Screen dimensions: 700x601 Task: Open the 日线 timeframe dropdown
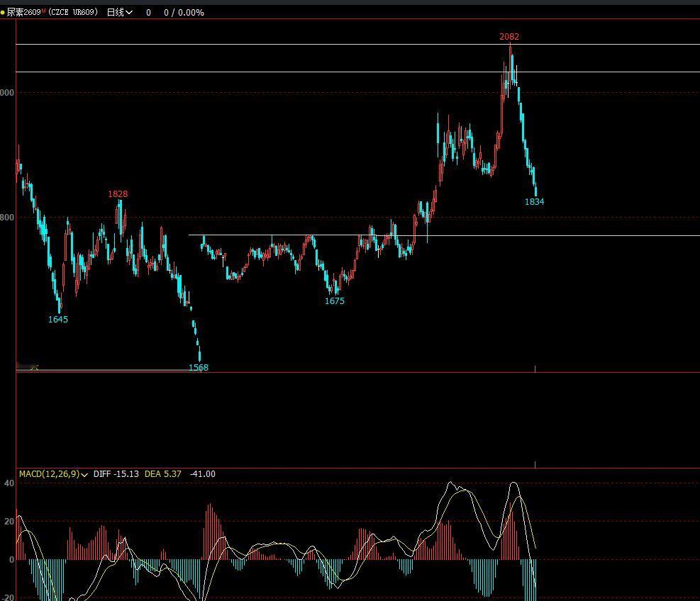click(x=120, y=12)
